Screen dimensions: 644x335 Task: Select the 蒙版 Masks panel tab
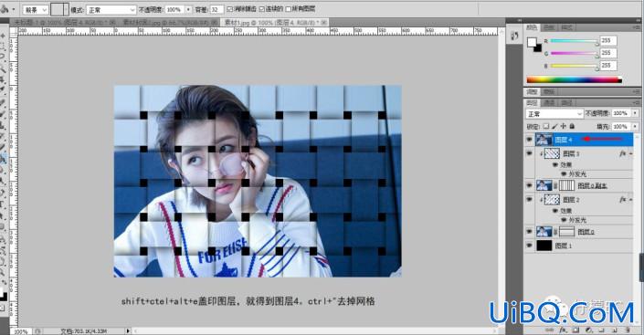549,91
